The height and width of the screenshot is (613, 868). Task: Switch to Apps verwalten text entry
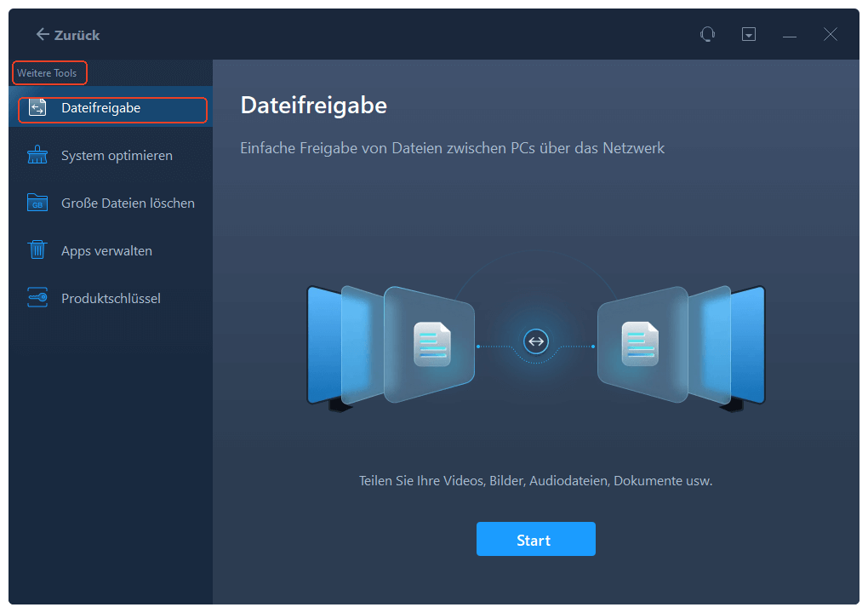point(106,251)
